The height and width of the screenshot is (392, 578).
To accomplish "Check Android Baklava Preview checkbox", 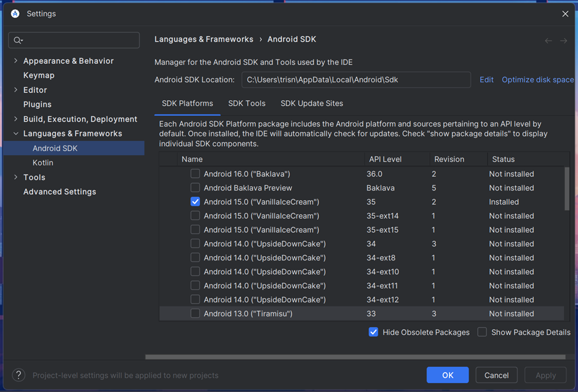I will [x=195, y=187].
